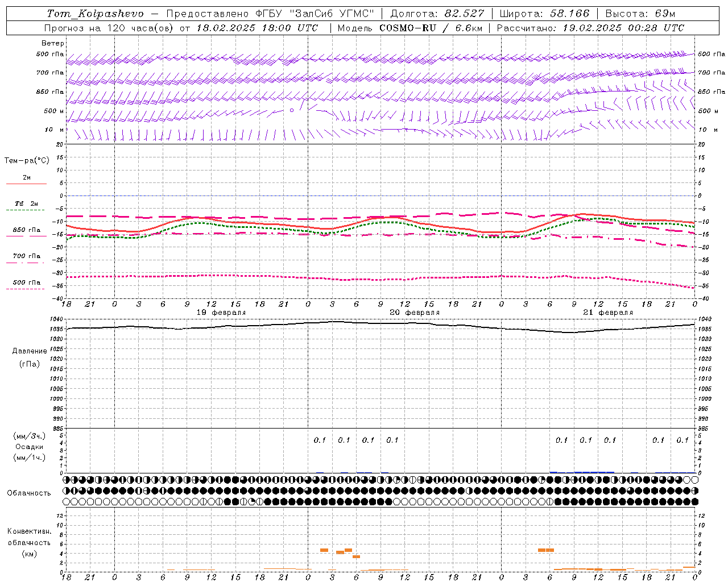Viewport: 728px width, 582px height.
Task: Click the Осадки precipitation label
Action: pyautogui.click(x=30, y=447)
